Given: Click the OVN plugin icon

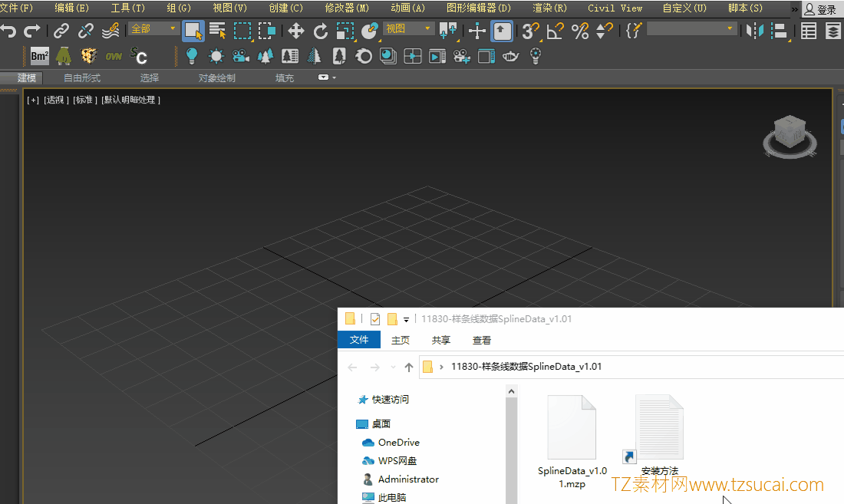Looking at the screenshot, I should tap(113, 56).
